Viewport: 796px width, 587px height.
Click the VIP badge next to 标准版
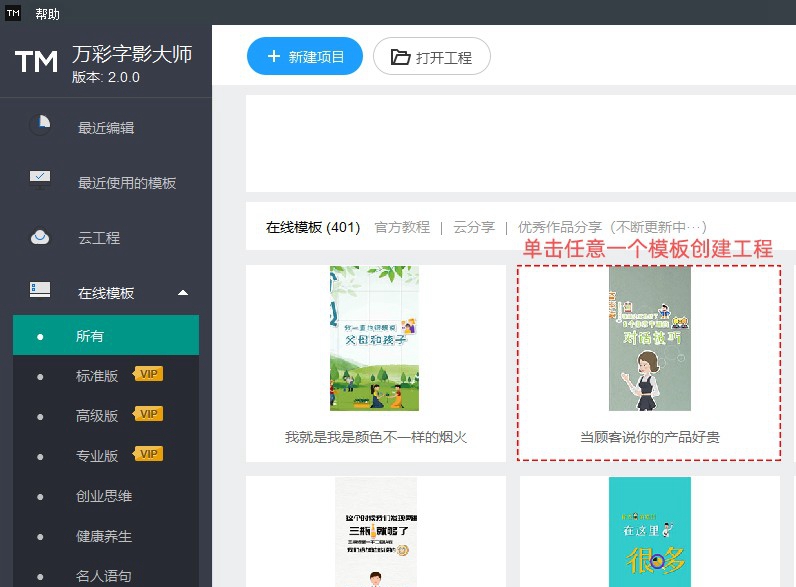pos(148,374)
